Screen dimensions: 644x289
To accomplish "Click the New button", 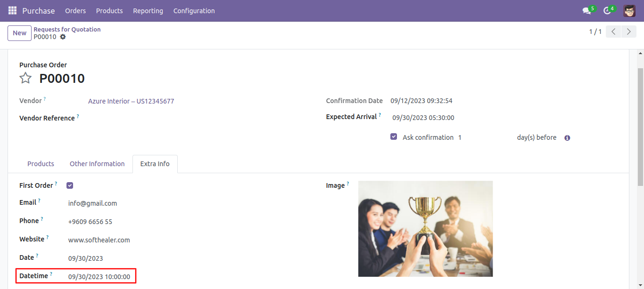I will pyautogui.click(x=19, y=33).
